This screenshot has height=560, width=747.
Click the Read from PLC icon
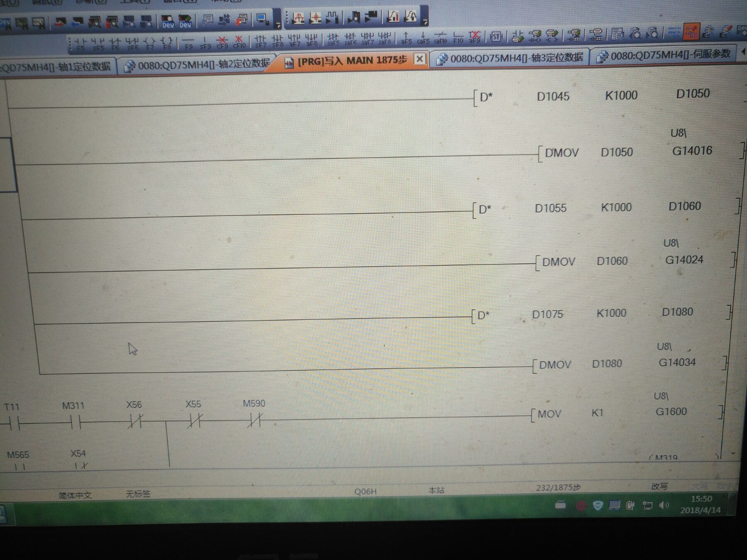click(78, 22)
